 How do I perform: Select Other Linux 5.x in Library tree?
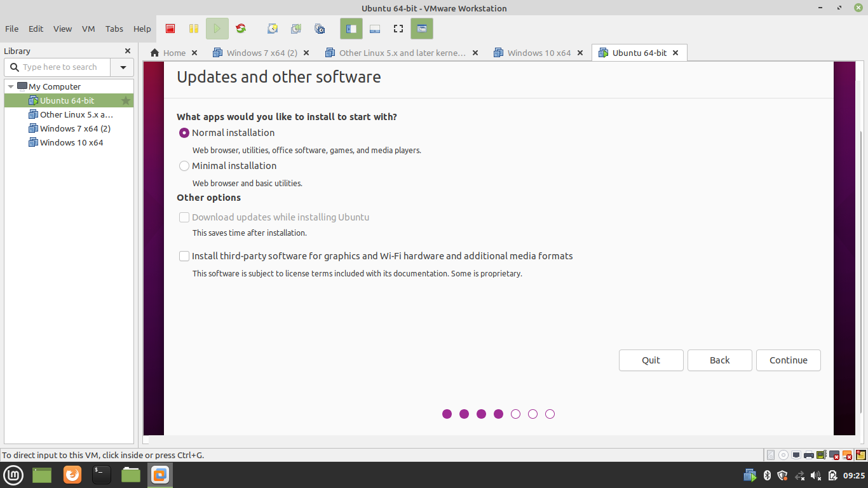(69, 114)
